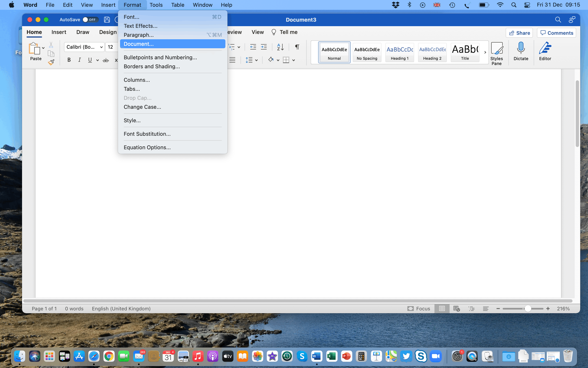The width and height of the screenshot is (588, 368).
Task: Open the Editor tool
Action: click(545, 51)
